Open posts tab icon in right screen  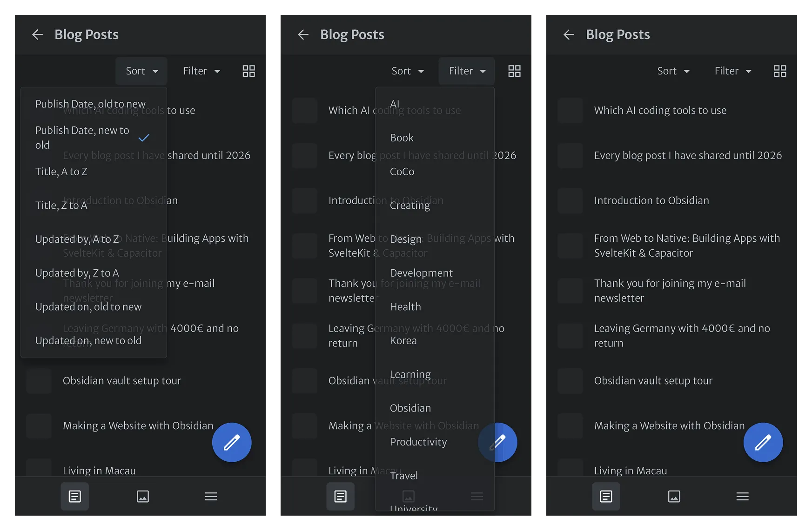pos(606,496)
